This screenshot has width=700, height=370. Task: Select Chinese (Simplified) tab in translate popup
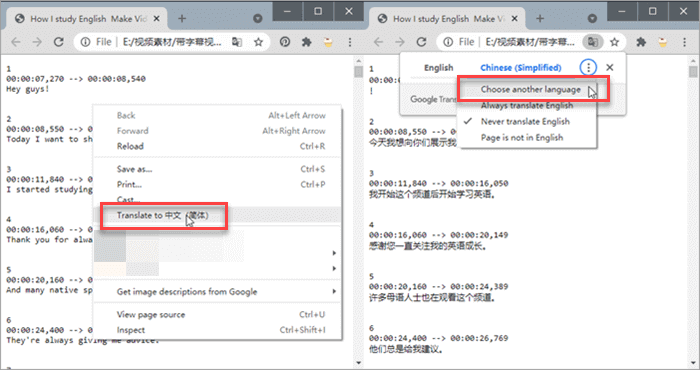[521, 68]
